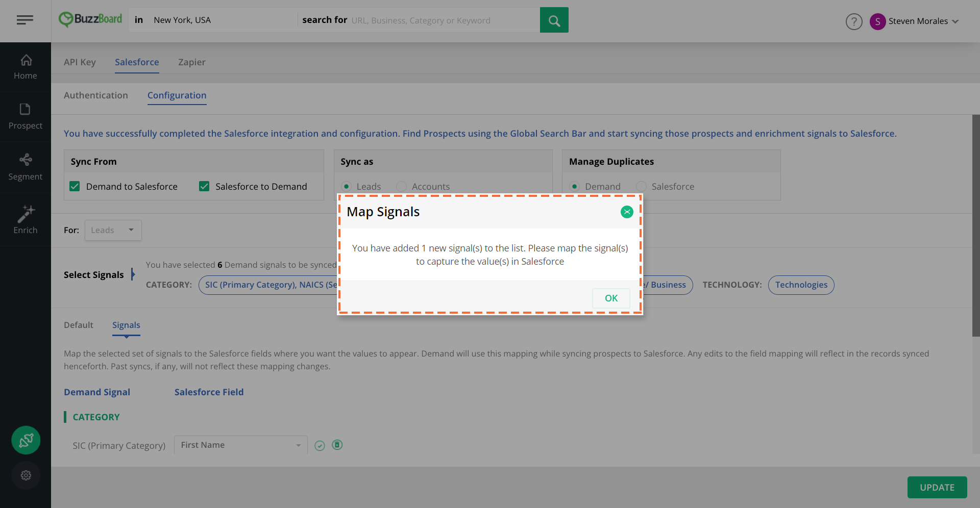Click the UPDATE button
This screenshot has height=508, width=980.
pyautogui.click(x=937, y=487)
